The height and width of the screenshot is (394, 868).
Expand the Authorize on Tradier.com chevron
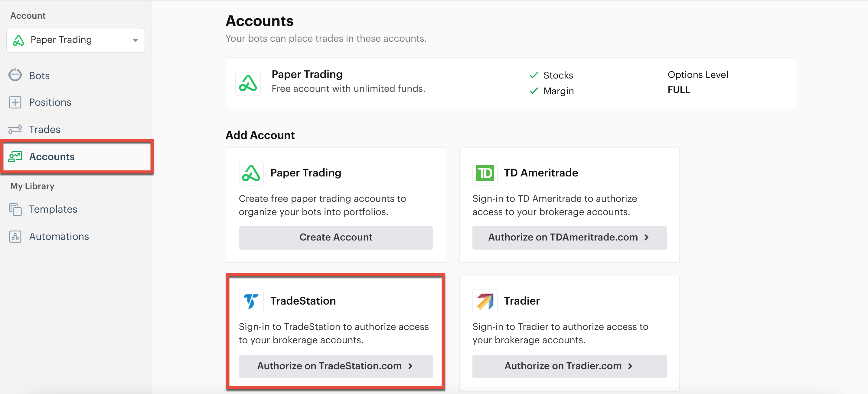point(630,366)
